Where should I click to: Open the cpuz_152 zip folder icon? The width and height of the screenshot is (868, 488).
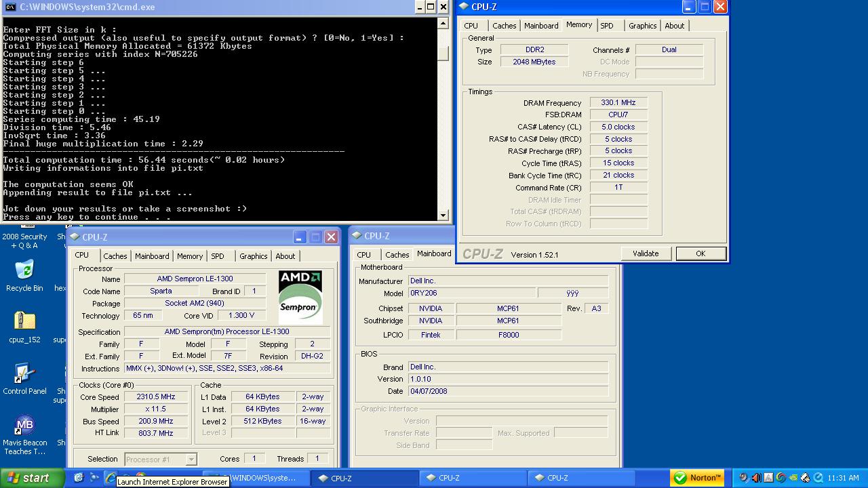[x=24, y=321]
